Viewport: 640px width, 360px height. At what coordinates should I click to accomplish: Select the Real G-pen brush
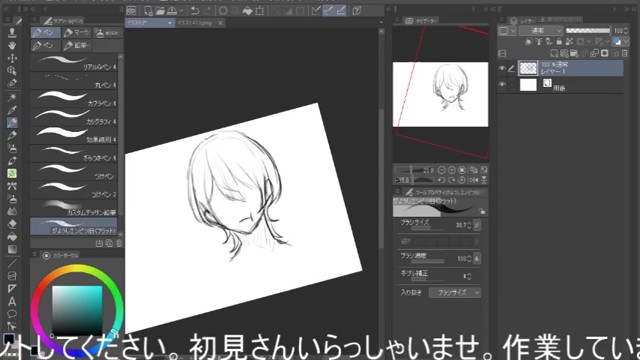coord(74,63)
